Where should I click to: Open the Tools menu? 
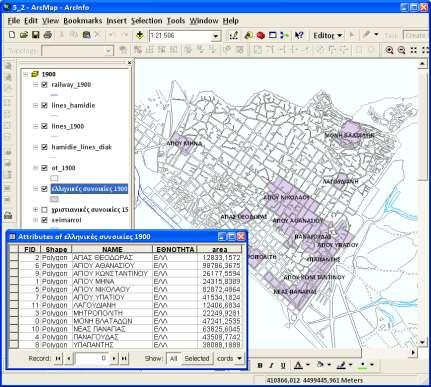(x=176, y=21)
